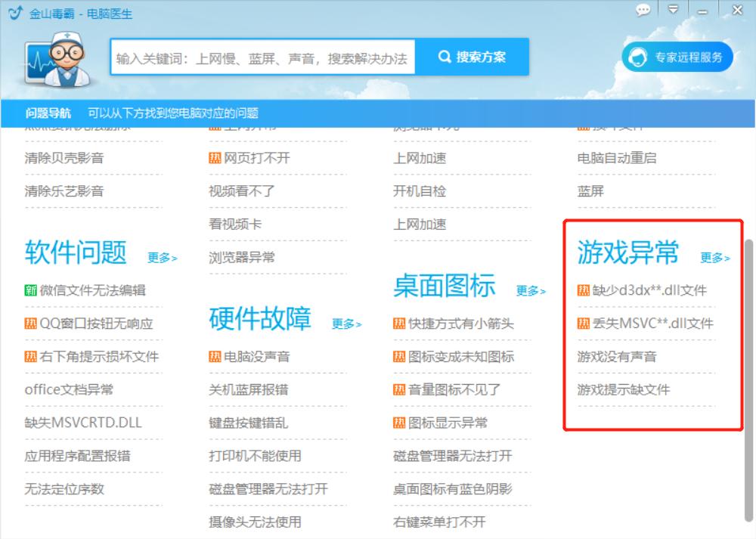
Task: Expand 更多 under 软件问题
Action: tap(161, 257)
